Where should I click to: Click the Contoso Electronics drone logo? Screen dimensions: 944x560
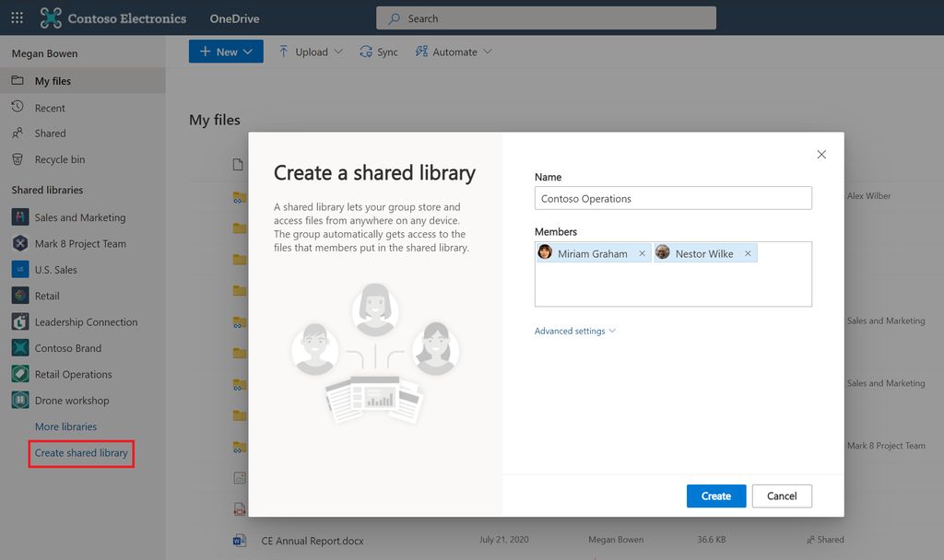tap(51, 18)
